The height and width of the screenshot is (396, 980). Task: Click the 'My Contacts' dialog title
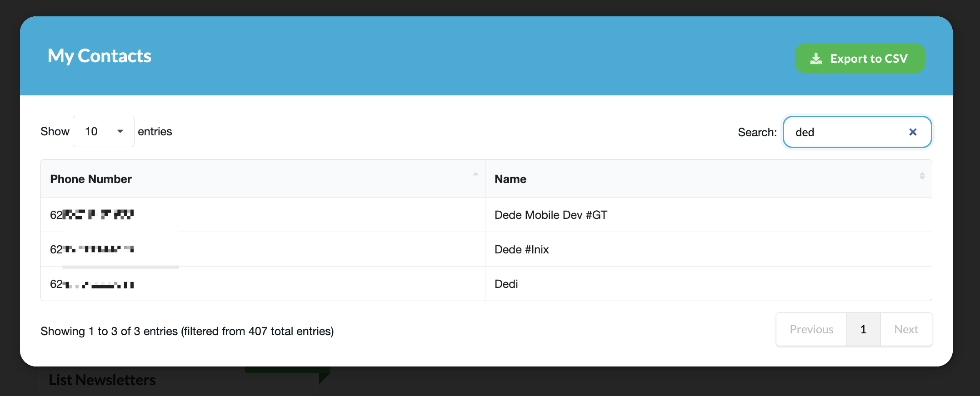point(100,56)
